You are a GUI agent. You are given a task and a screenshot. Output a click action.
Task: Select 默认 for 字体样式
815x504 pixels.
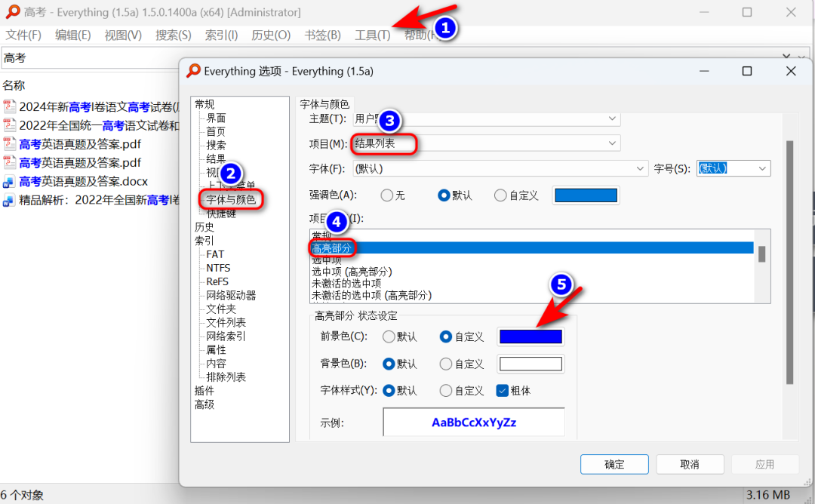[x=400, y=391]
